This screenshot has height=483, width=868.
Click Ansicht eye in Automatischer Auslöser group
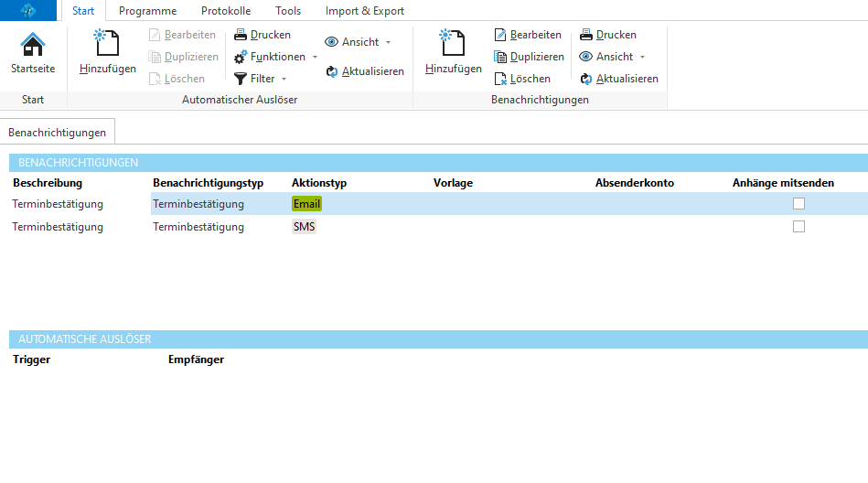pos(352,42)
